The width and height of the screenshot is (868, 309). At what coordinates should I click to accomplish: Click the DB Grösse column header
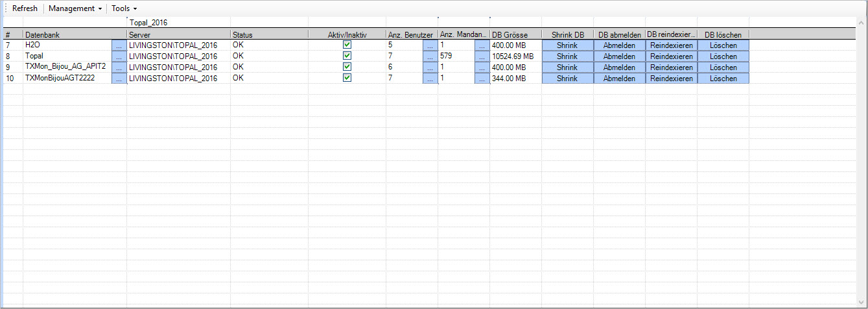point(510,34)
